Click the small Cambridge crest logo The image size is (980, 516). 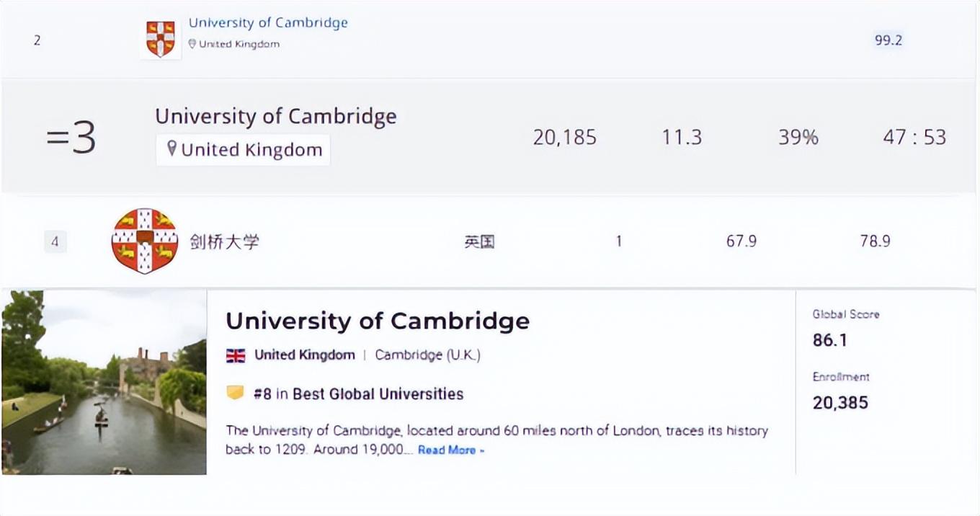160,39
